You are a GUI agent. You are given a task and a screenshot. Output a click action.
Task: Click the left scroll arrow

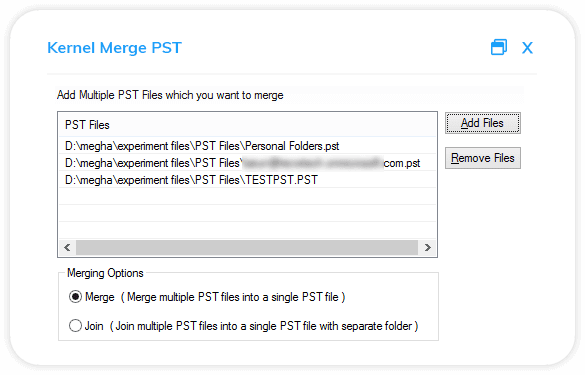[x=68, y=247]
